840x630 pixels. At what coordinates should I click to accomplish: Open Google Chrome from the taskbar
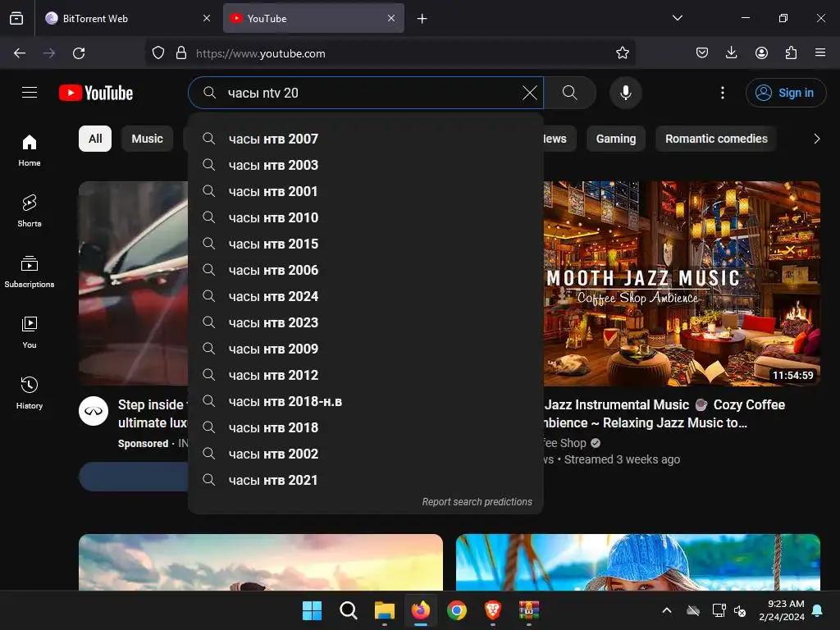[x=456, y=610]
